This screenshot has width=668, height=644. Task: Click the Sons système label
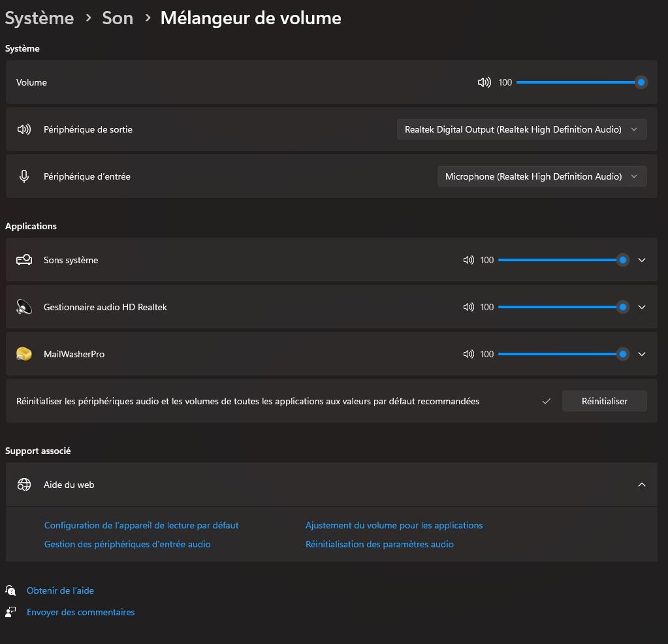(x=71, y=260)
